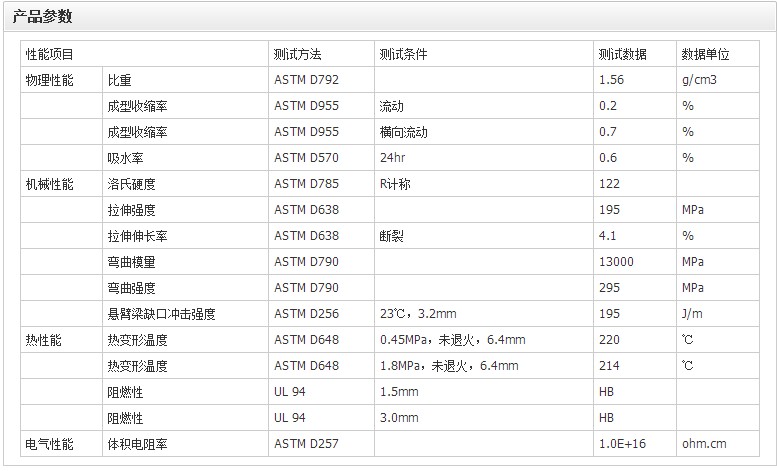The width and height of the screenshot is (777, 471).
Task: Select the 电气性能 category cell
Action: click(49, 444)
